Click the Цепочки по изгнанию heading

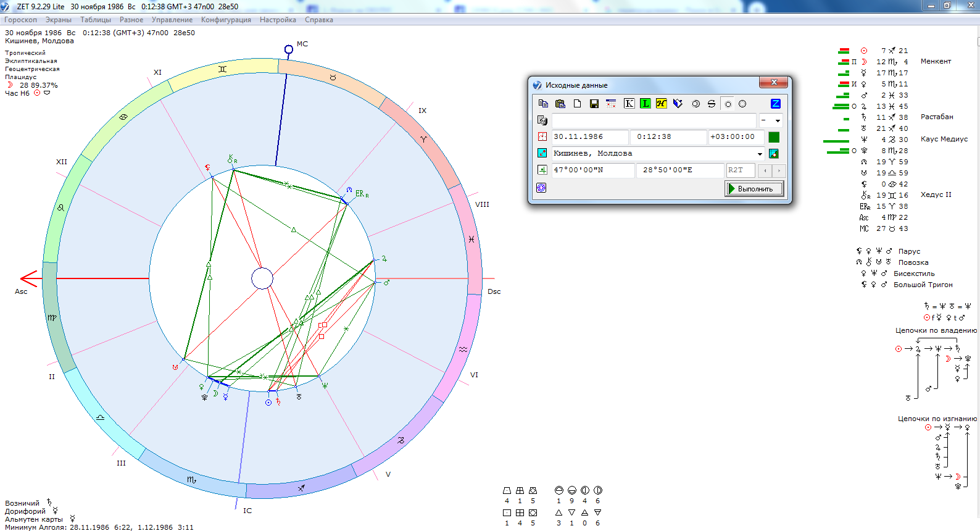point(937,419)
